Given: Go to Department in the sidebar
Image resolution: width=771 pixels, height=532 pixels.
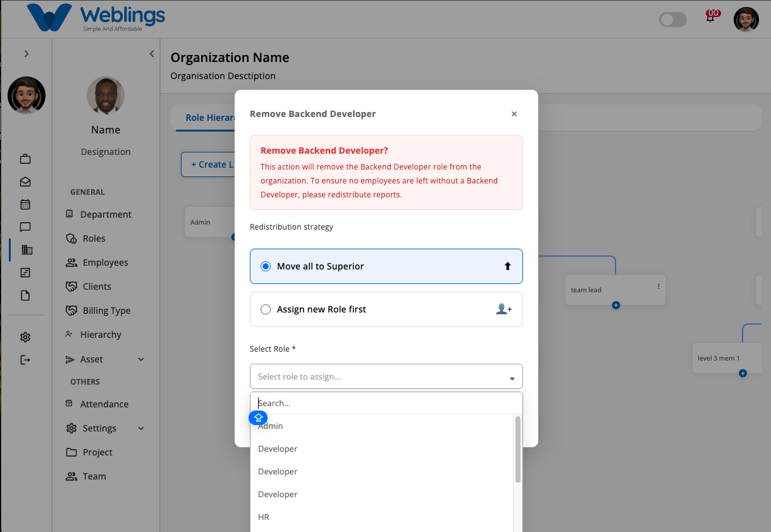Looking at the screenshot, I should point(99,214).
